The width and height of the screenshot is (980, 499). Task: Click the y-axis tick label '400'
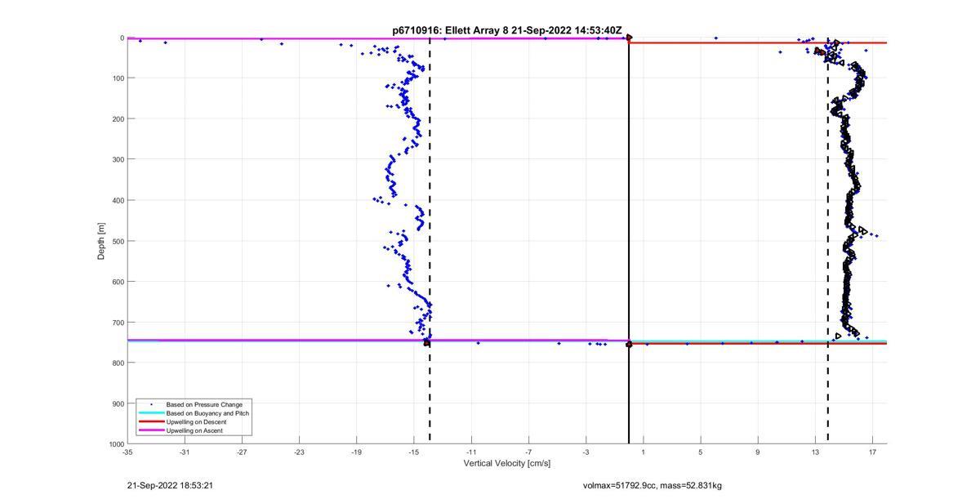119,200
